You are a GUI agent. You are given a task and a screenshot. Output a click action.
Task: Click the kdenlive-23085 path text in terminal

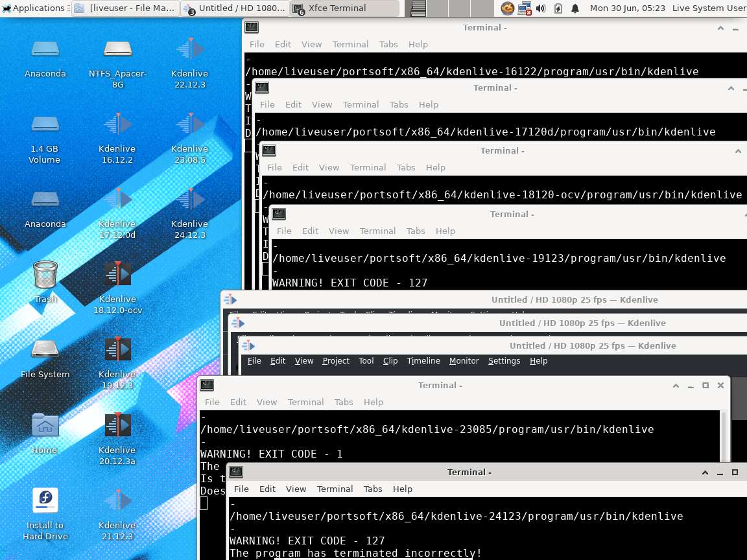[427, 429]
